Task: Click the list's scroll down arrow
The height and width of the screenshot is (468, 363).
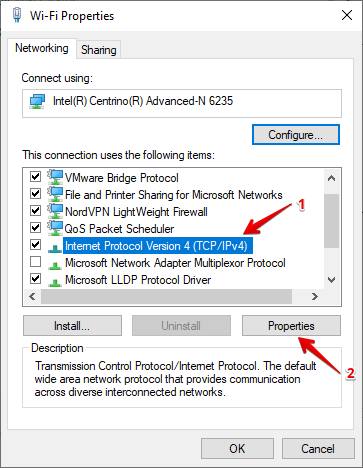Action: coord(331,280)
